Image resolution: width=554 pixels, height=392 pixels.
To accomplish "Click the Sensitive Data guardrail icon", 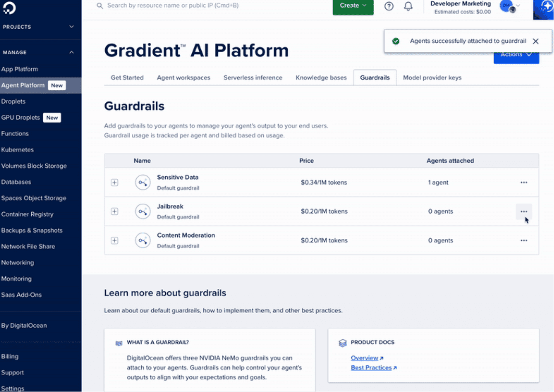I will point(143,182).
